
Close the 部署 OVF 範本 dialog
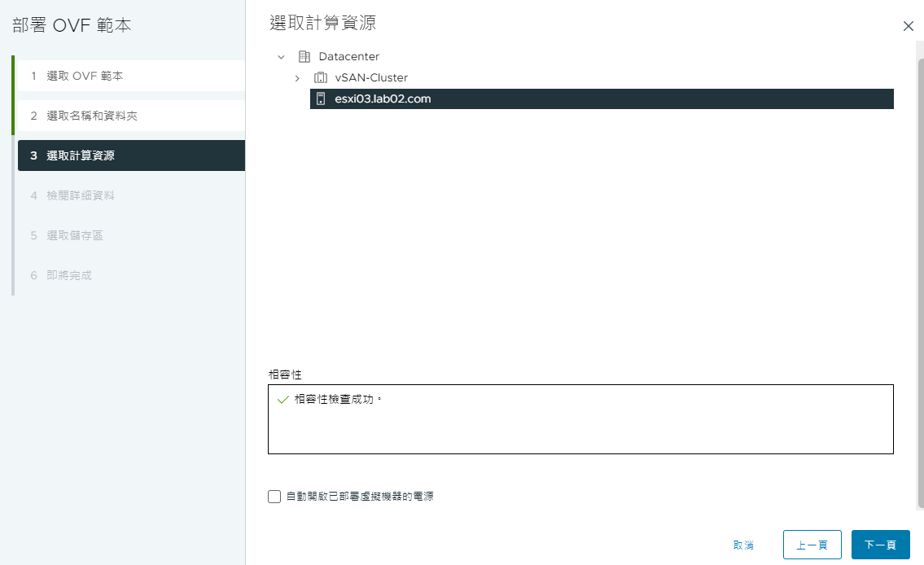[x=908, y=26]
